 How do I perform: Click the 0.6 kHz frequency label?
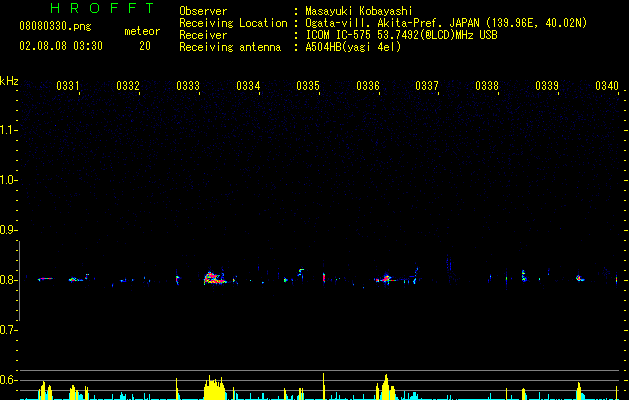8,380
